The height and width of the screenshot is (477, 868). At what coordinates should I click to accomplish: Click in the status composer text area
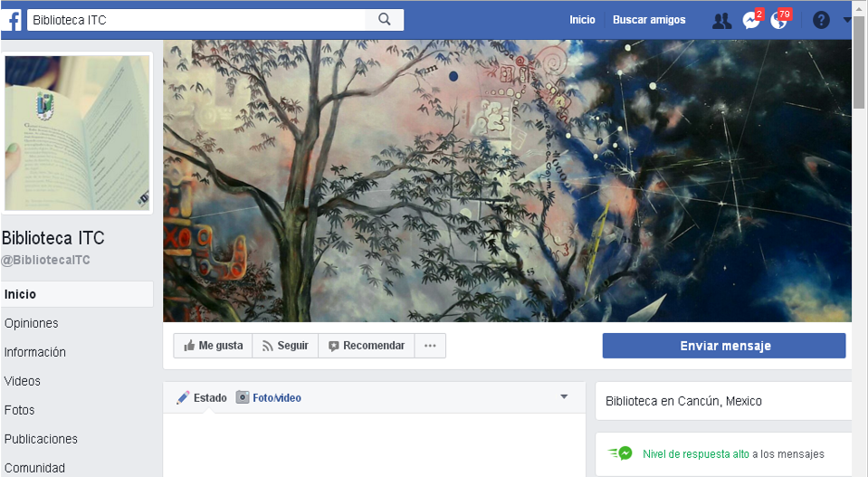[x=374, y=445]
